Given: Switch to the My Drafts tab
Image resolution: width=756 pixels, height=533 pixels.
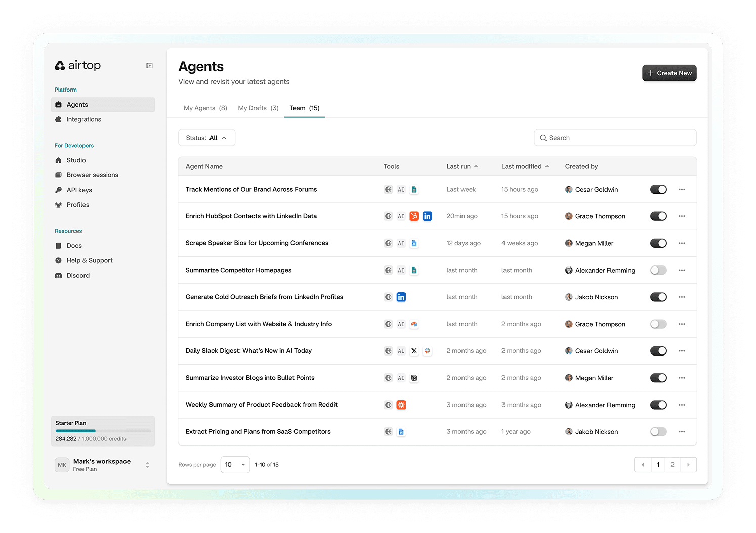Looking at the screenshot, I should pos(258,108).
